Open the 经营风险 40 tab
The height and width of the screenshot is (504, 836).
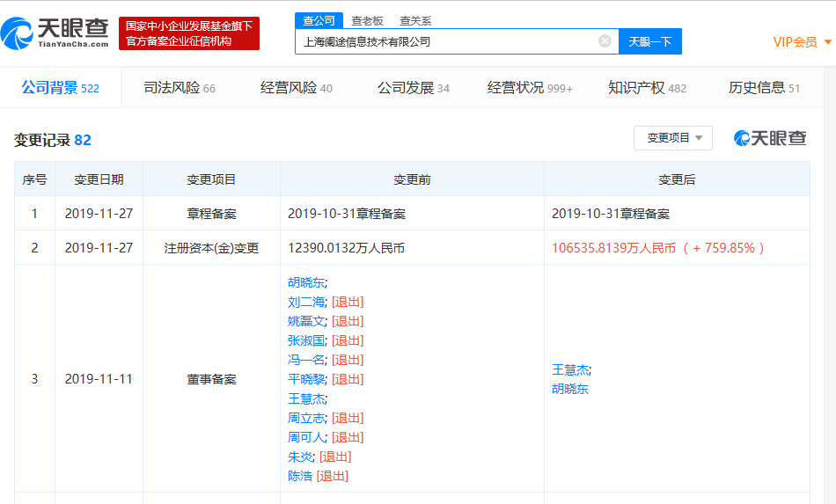[x=297, y=88]
